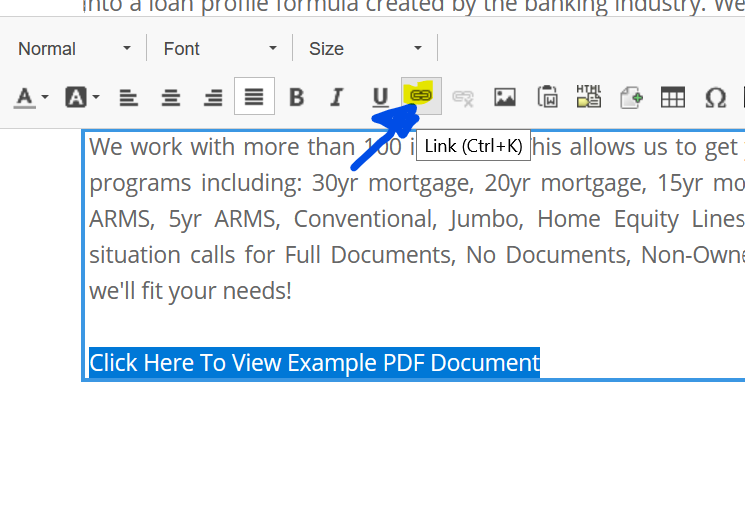Open the text color picker
The width and height of the screenshot is (745, 514).
[x=31, y=97]
